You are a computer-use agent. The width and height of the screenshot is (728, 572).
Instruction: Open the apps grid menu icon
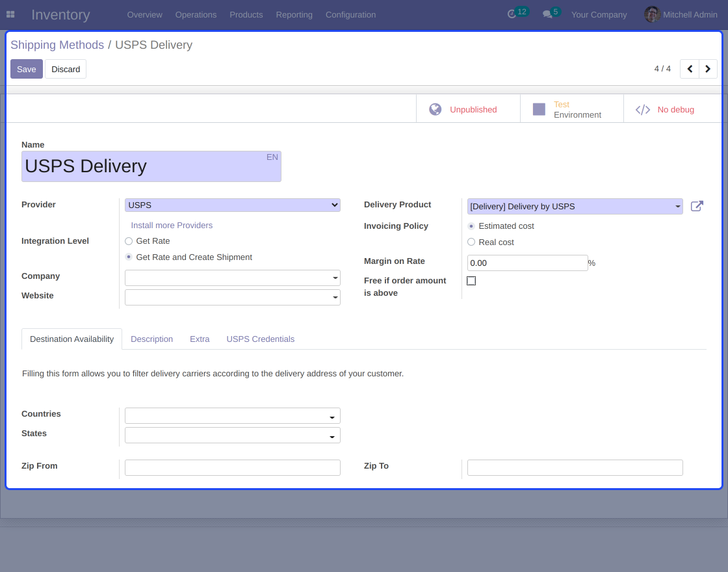click(x=10, y=14)
